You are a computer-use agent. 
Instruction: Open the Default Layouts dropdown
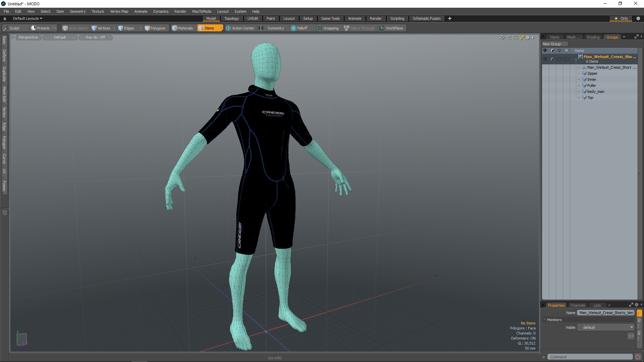28,18
